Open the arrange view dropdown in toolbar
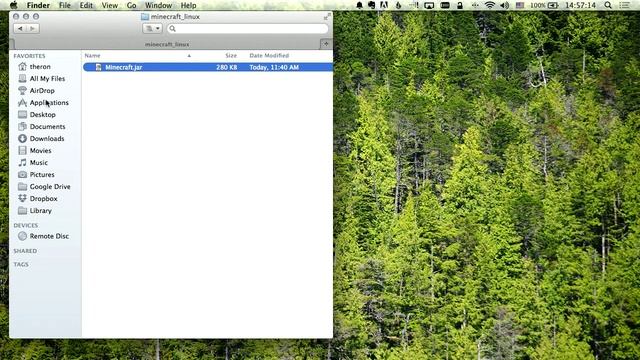The width and height of the screenshot is (640, 360). tap(153, 29)
